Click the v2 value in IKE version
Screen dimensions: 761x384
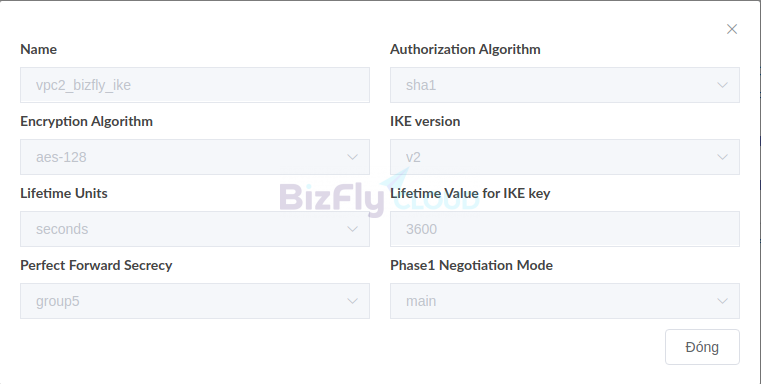tap(413, 157)
